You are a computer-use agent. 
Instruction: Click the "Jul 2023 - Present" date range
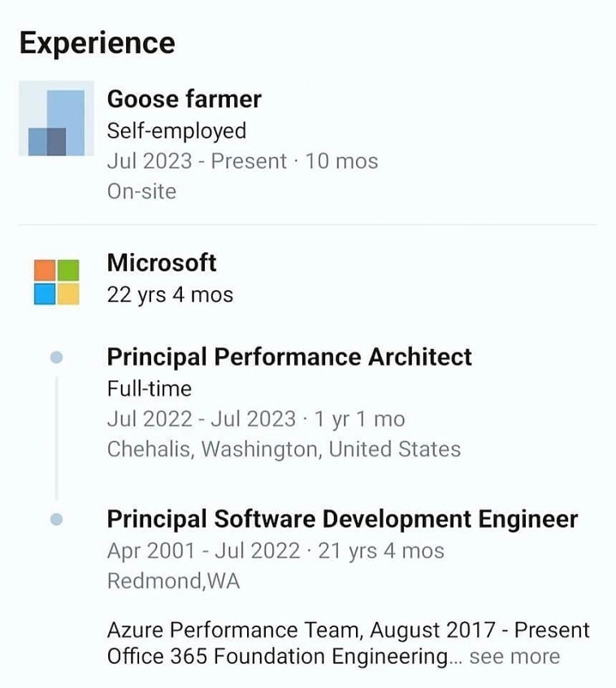(x=197, y=161)
